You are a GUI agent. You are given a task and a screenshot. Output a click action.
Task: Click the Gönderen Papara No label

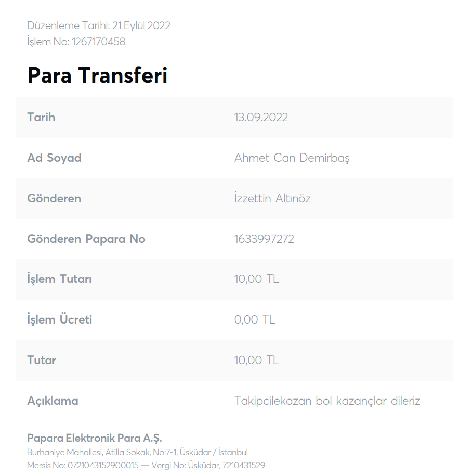pos(86,239)
